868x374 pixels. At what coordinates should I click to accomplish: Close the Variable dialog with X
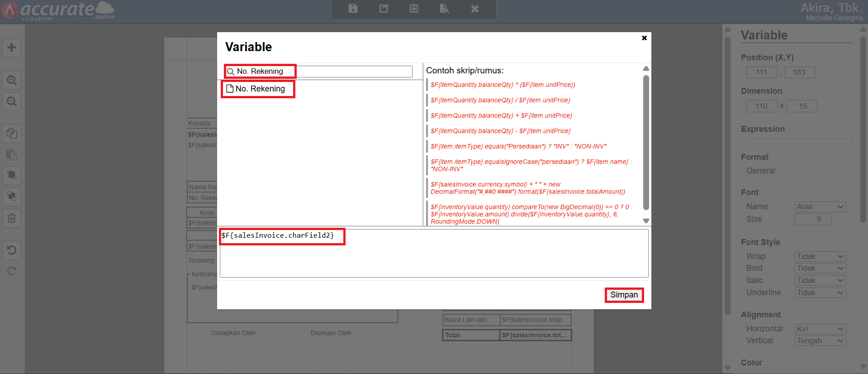point(644,38)
